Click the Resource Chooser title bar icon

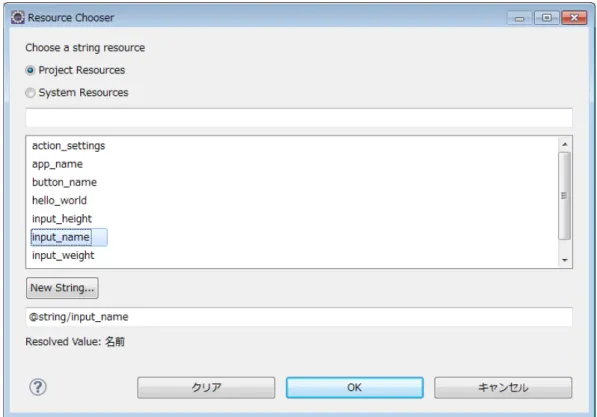pos(18,18)
